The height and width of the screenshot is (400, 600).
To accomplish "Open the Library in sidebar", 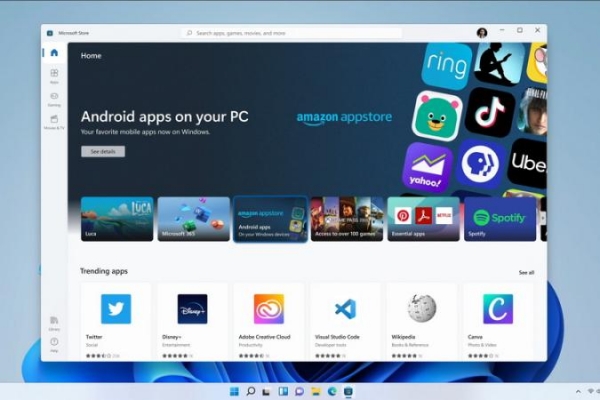I will pyautogui.click(x=54, y=322).
